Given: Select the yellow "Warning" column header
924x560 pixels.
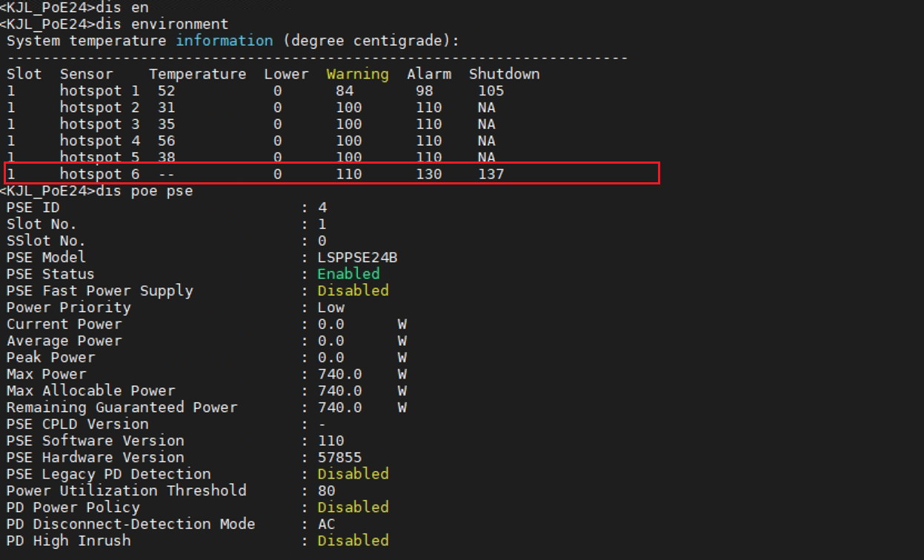Looking at the screenshot, I should click(x=357, y=74).
